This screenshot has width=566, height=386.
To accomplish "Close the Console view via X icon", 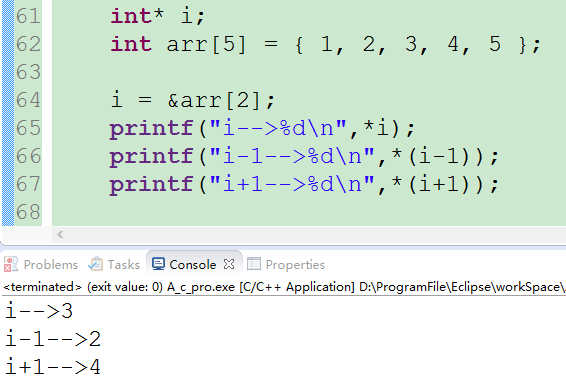I will click(229, 264).
